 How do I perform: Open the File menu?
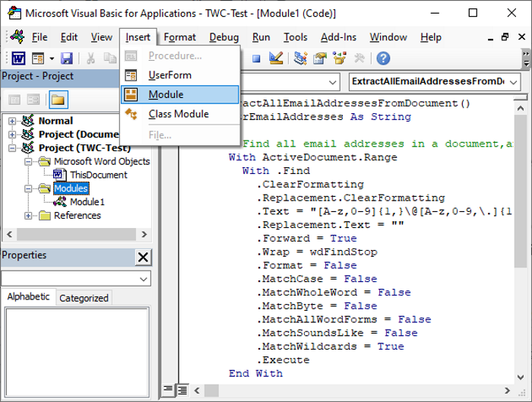pos(40,37)
